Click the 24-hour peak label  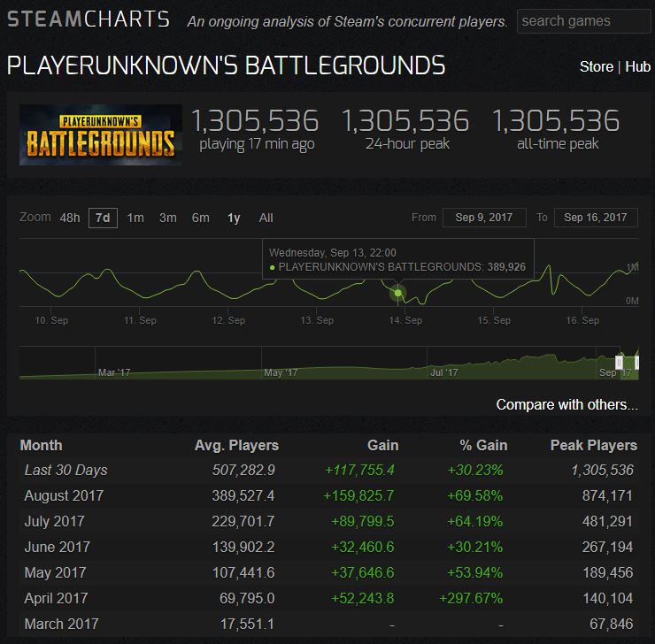[x=407, y=143]
